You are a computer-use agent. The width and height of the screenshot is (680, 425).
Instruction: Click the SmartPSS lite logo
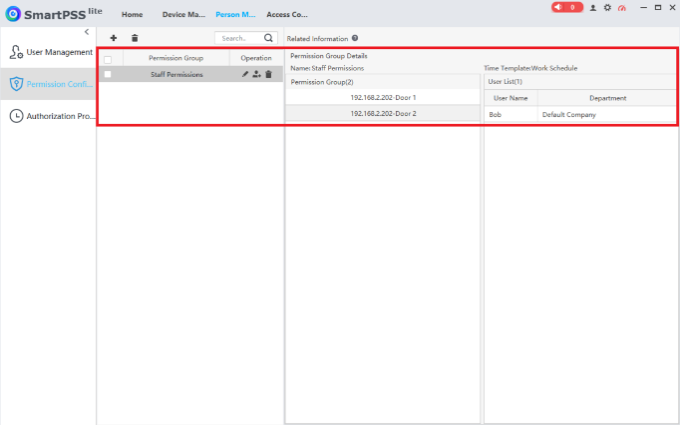(54, 14)
